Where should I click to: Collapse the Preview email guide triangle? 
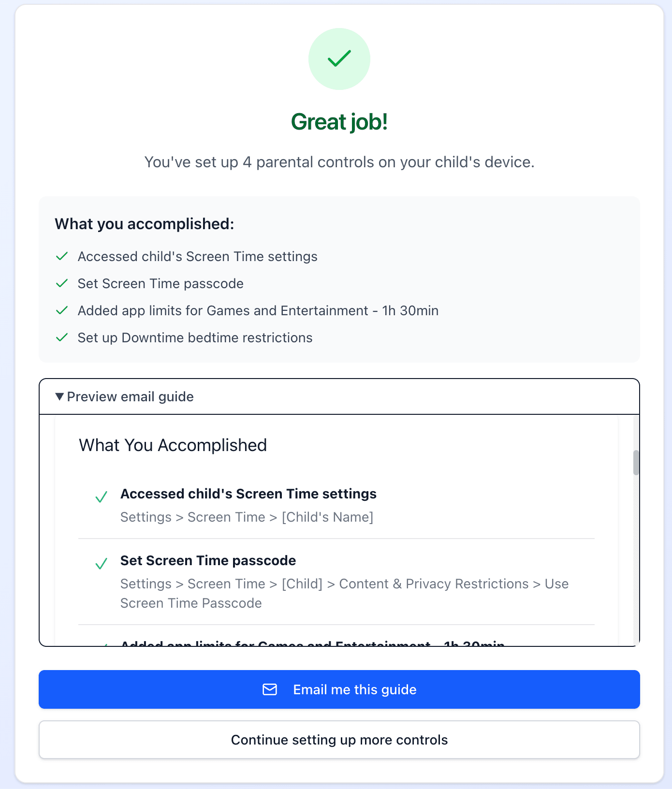click(59, 396)
